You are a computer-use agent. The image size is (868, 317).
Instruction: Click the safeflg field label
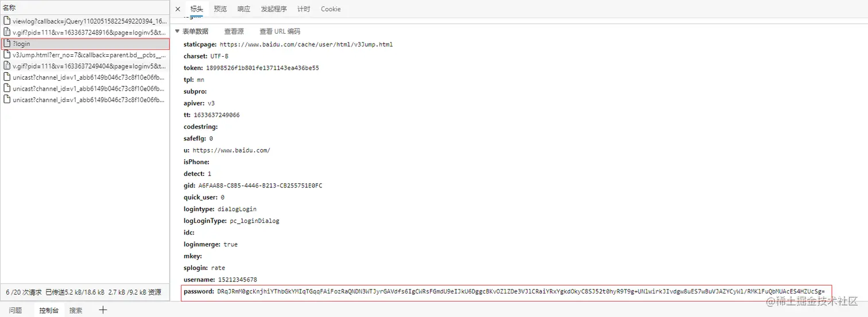click(x=195, y=138)
